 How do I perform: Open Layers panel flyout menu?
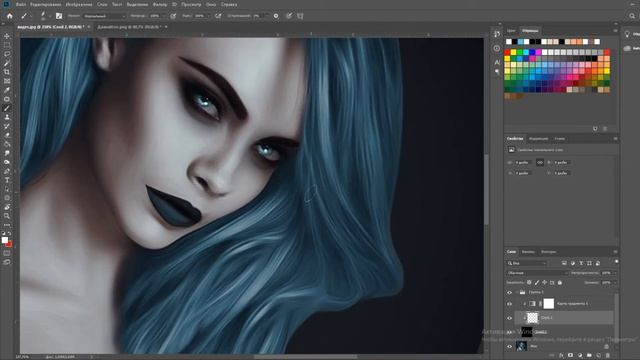point(615,252)
